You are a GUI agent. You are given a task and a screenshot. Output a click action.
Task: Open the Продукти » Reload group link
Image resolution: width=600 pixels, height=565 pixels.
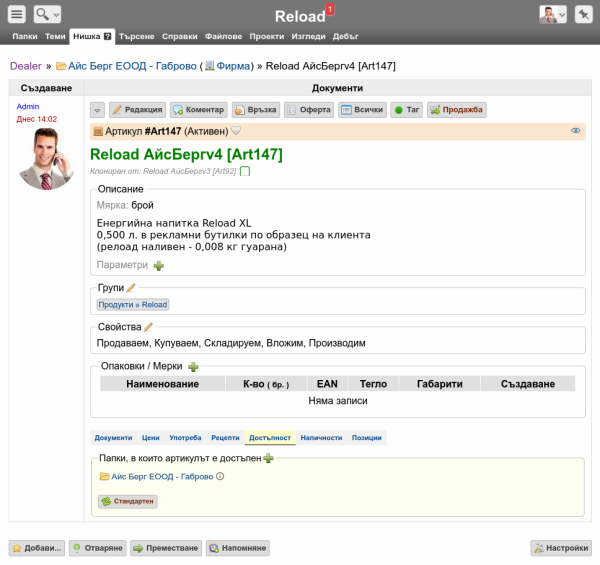[133, 305]
